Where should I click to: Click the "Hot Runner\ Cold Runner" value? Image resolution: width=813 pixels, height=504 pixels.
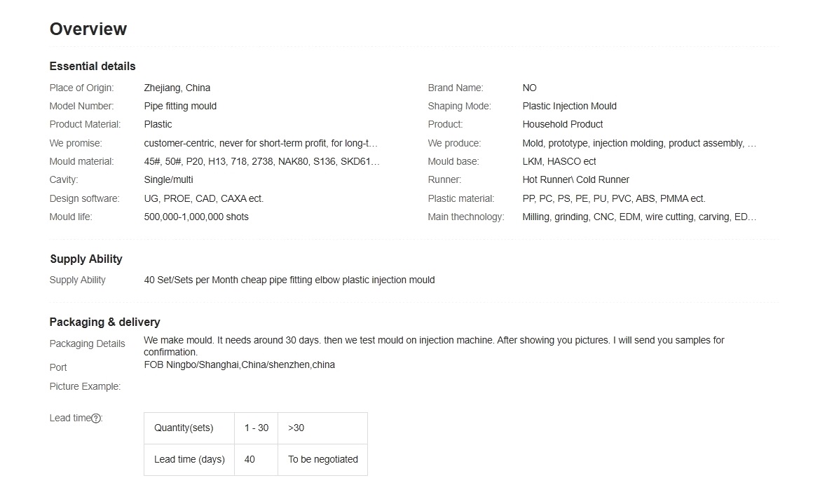[x=575, y=179]
